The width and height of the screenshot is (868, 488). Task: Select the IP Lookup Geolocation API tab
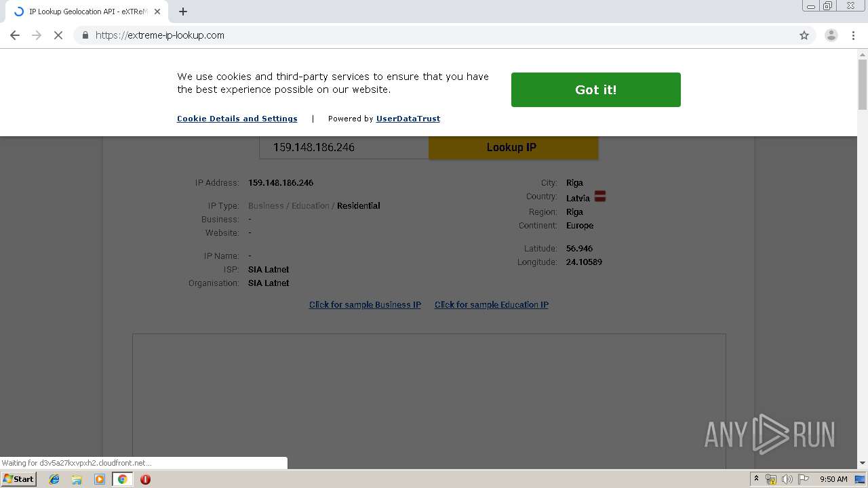pos(87,12)
